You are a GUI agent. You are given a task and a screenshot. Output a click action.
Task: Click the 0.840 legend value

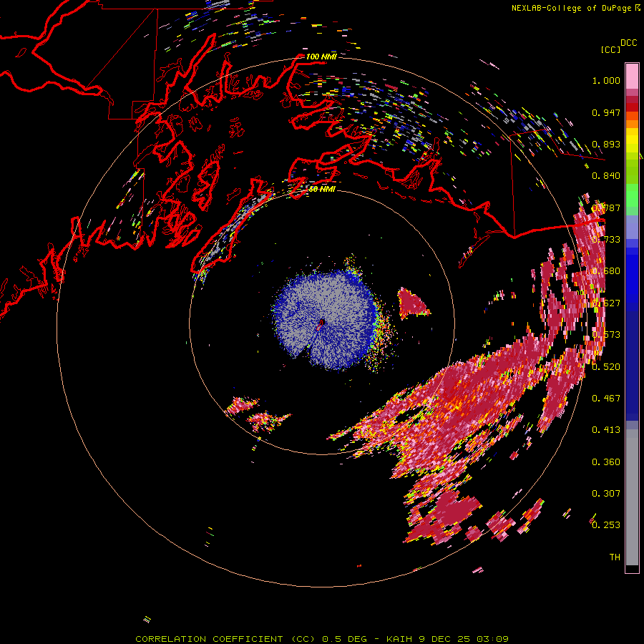(x=606, y=176)
